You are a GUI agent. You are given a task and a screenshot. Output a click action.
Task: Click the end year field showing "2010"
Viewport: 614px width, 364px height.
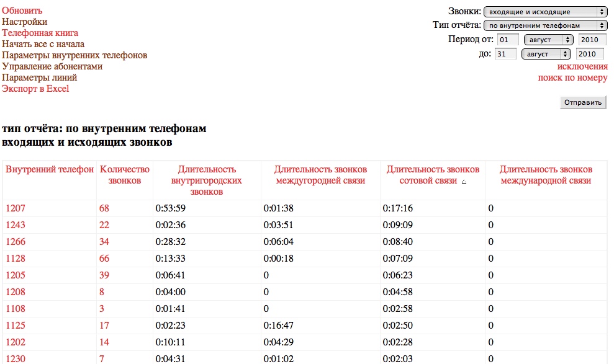tap(590, 53)
